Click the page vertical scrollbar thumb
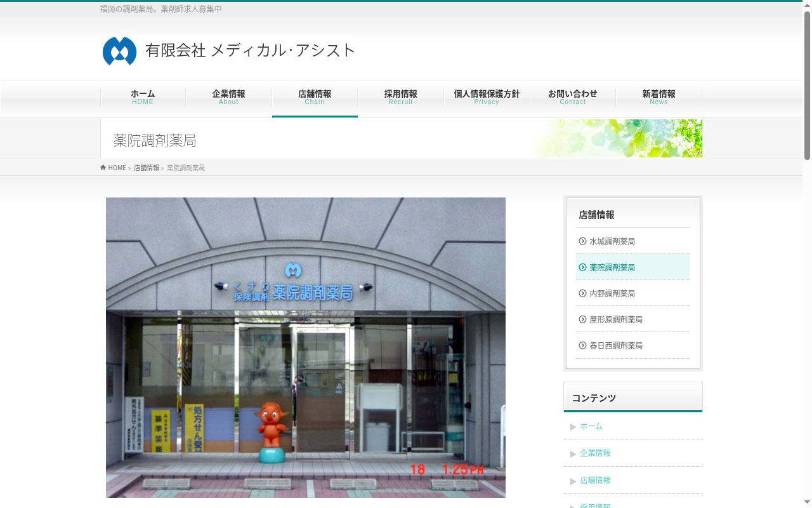 [x=807, y=86]
